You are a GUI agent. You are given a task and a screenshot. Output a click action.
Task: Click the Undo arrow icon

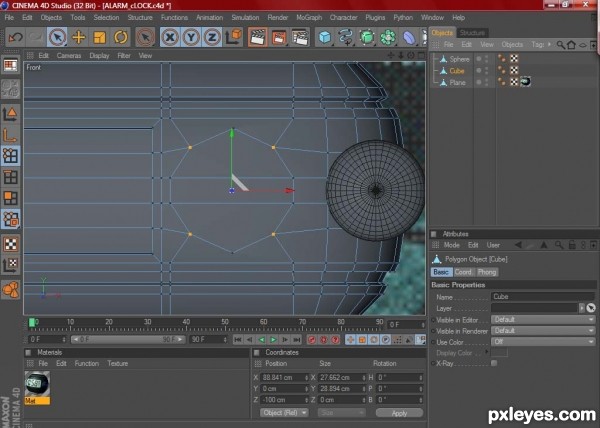click(x=15, y=37)
